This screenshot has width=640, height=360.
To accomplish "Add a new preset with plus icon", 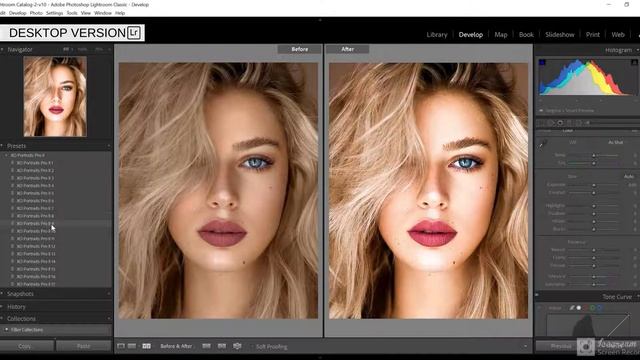I will [109, 146].
